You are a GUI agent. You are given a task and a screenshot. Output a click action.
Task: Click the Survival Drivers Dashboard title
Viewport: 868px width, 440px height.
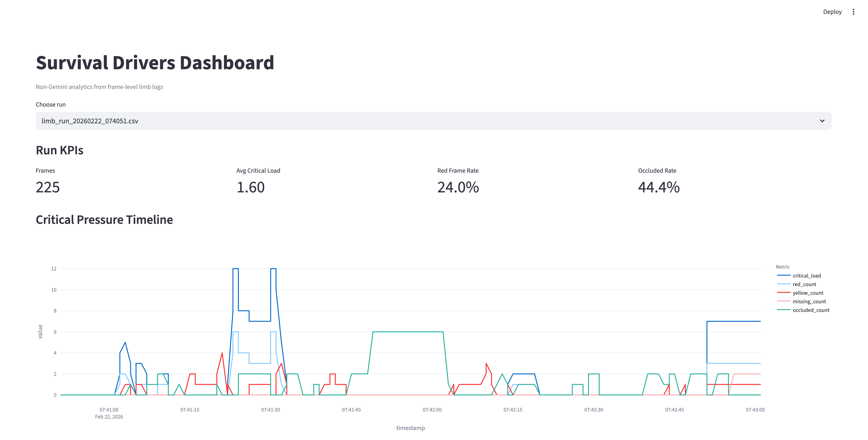(x=155, y=63)
